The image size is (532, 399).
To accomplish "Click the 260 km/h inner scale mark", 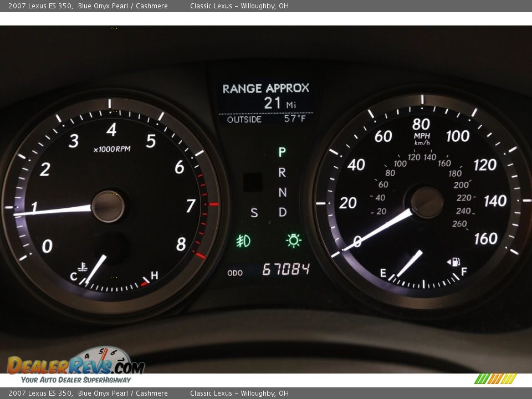I will [x=459, y=224].
